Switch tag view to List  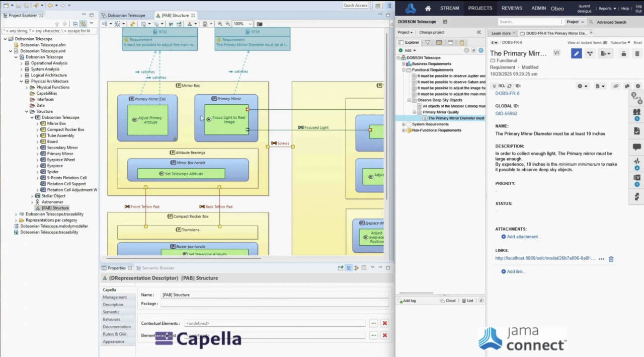(x=467, y=301)
